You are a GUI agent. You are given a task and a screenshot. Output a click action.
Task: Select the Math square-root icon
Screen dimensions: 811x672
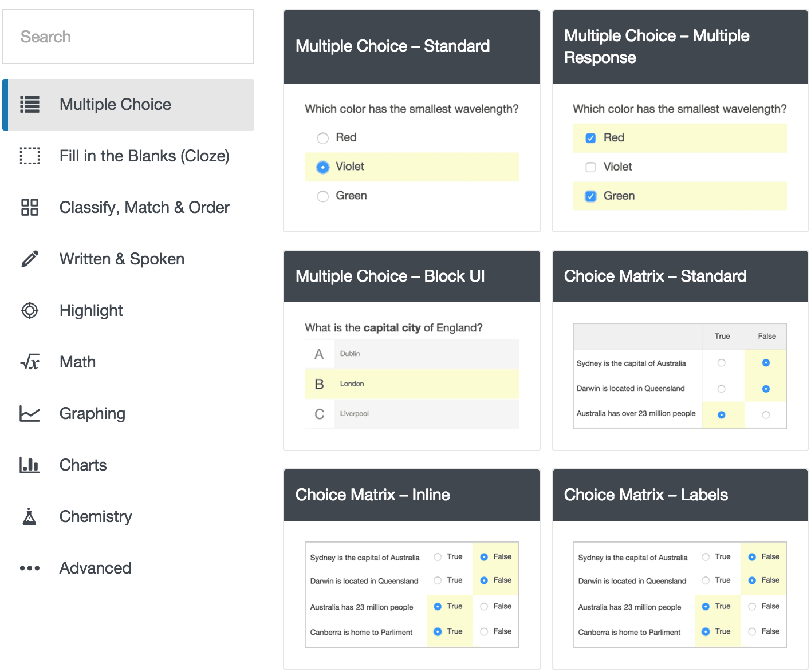30,362
